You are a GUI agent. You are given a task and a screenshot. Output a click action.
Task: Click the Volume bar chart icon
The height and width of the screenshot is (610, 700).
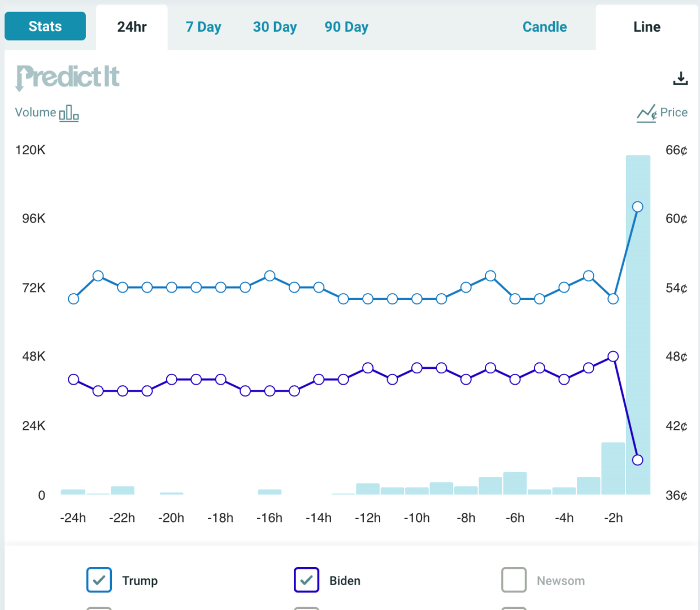click(x=68, y=113)
